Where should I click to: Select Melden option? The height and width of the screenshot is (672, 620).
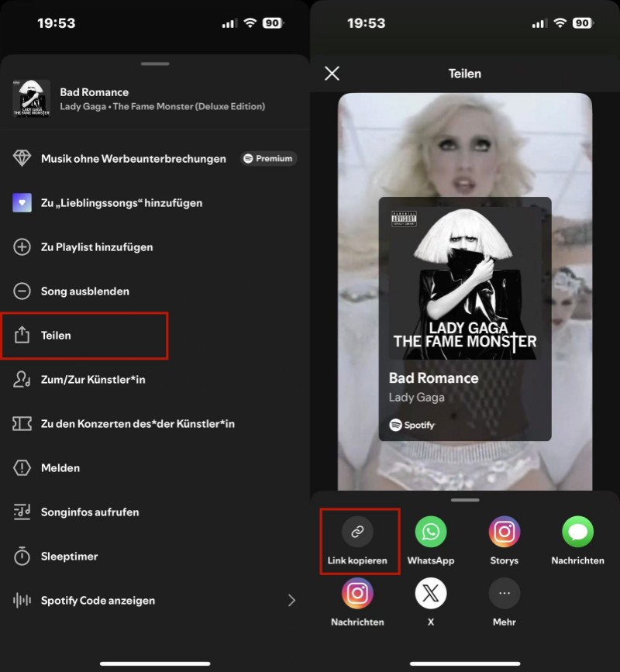coord(155,467)
